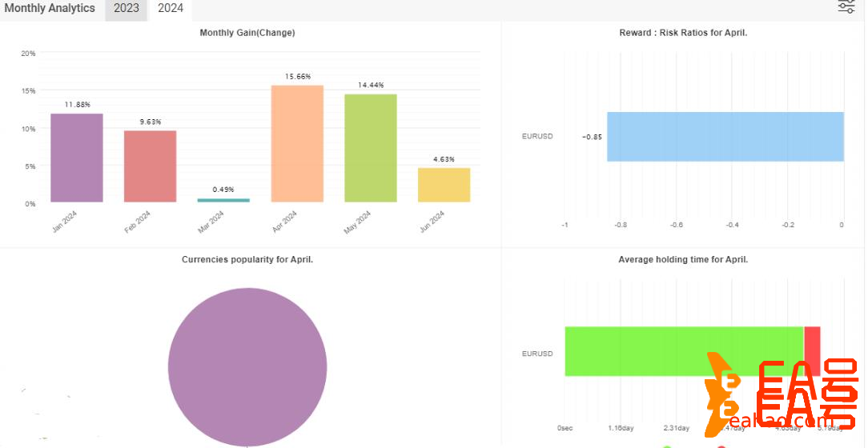This screenshot has width=868, height=448.
Task: Click the purple currencies pie chart
Action: (247, 367)
